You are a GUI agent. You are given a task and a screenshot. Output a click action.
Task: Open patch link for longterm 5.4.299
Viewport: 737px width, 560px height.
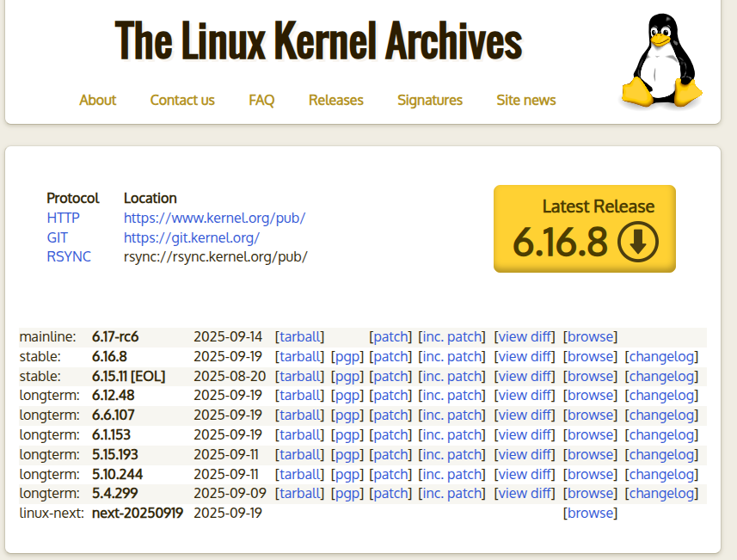390,493
